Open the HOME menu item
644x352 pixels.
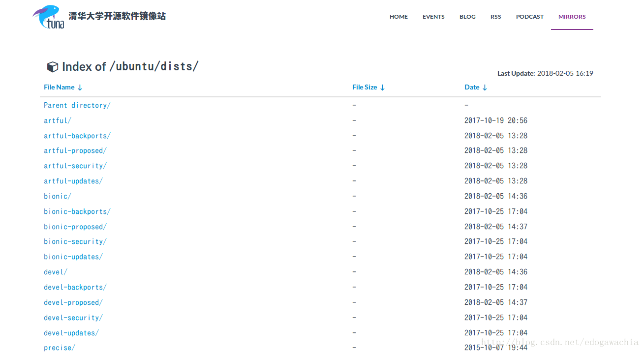point(399,17)
